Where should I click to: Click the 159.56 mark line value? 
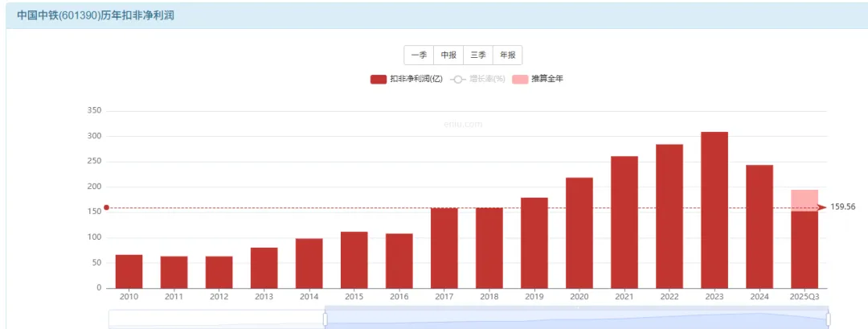pos(842,208)
